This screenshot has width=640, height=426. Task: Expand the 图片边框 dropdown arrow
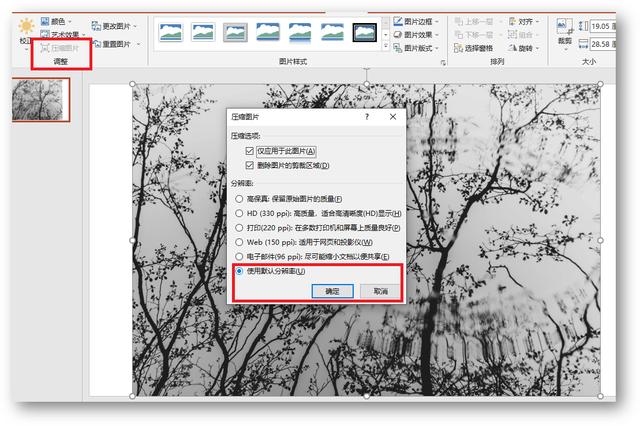click(437, 22)
